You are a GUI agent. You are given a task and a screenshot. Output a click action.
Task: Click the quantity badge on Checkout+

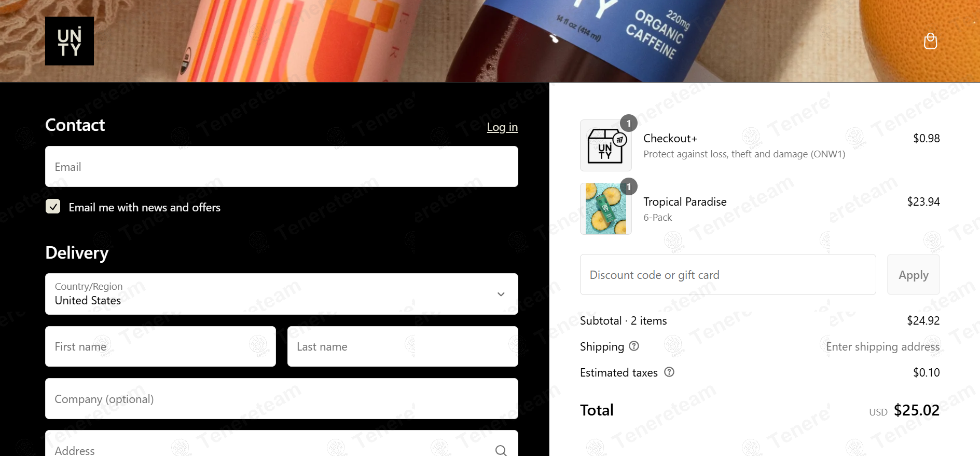[x=629, y=123]
